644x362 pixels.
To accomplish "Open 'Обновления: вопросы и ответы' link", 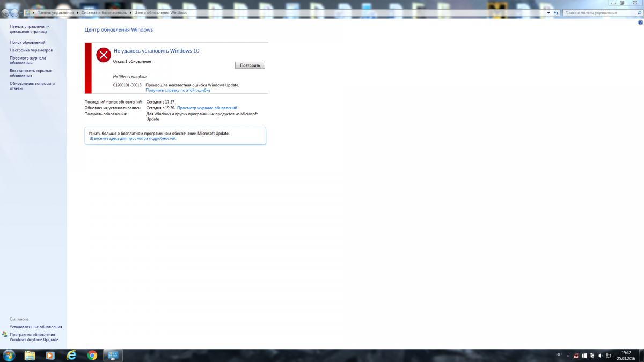I will 32,86.
